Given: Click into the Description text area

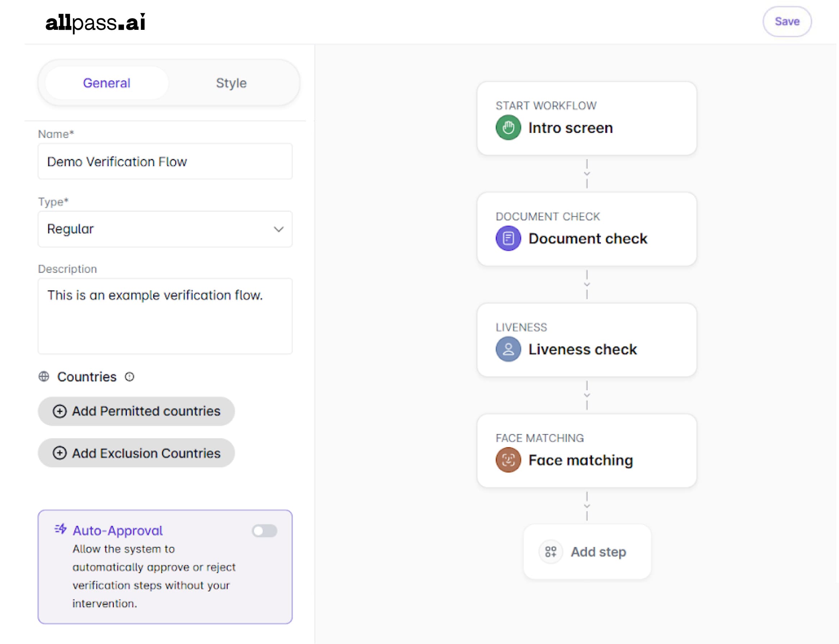Looking at the screenshot, I should 165,316.
